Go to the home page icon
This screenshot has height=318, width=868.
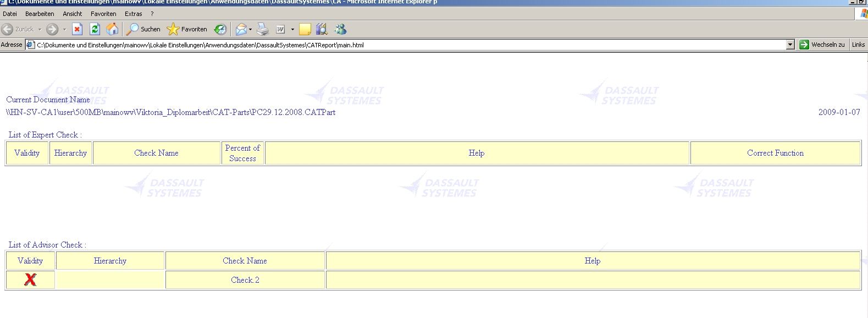pos(112,29)
